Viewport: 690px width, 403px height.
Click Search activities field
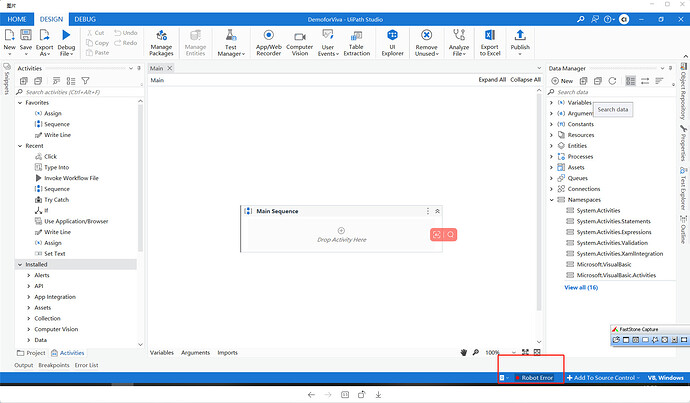tap(78, 92)
